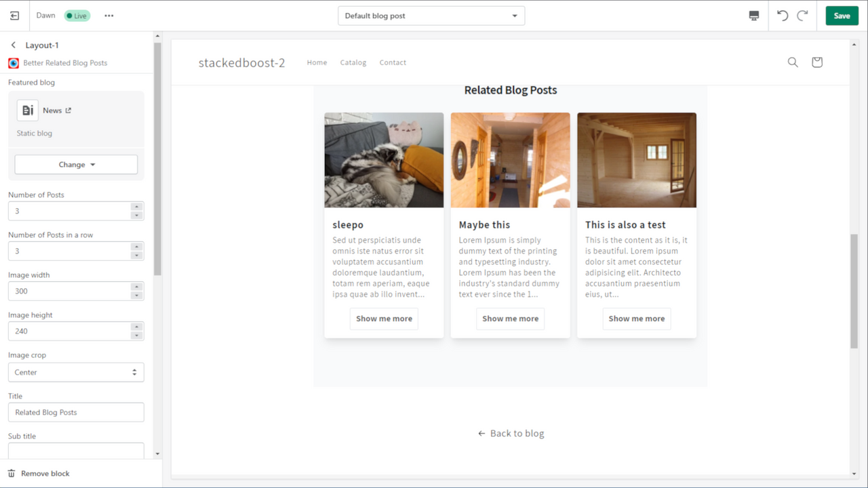Click the Better Related Blog Posts app icon

(14, 63)
